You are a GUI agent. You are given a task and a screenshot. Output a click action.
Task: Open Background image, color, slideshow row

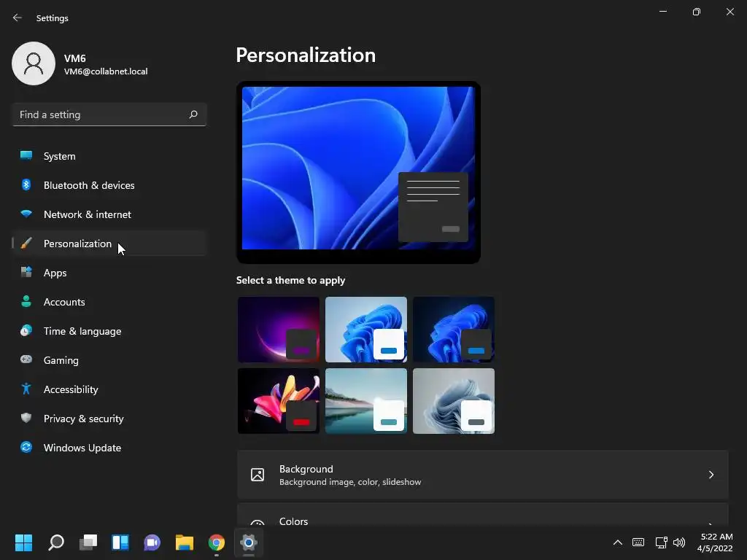(483, 475)
